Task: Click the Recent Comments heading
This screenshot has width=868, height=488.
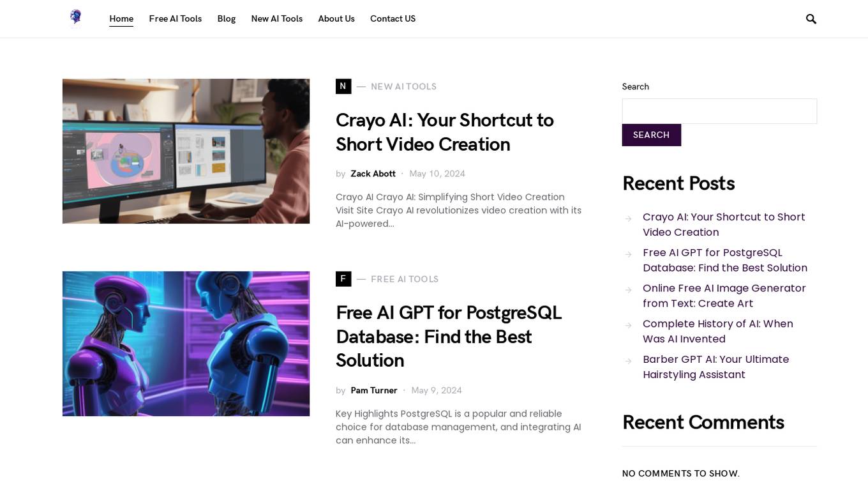Action: (x=703, y=422)
